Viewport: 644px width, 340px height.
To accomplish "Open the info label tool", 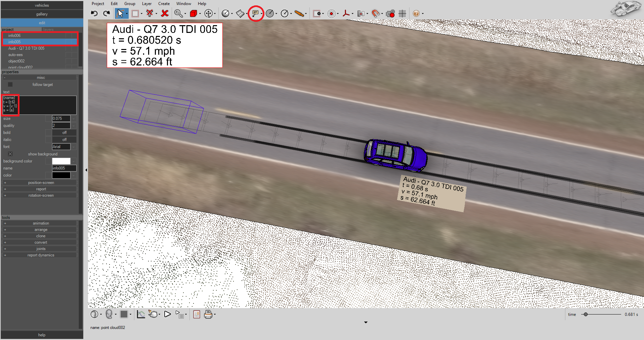I will tap(255, 13).
